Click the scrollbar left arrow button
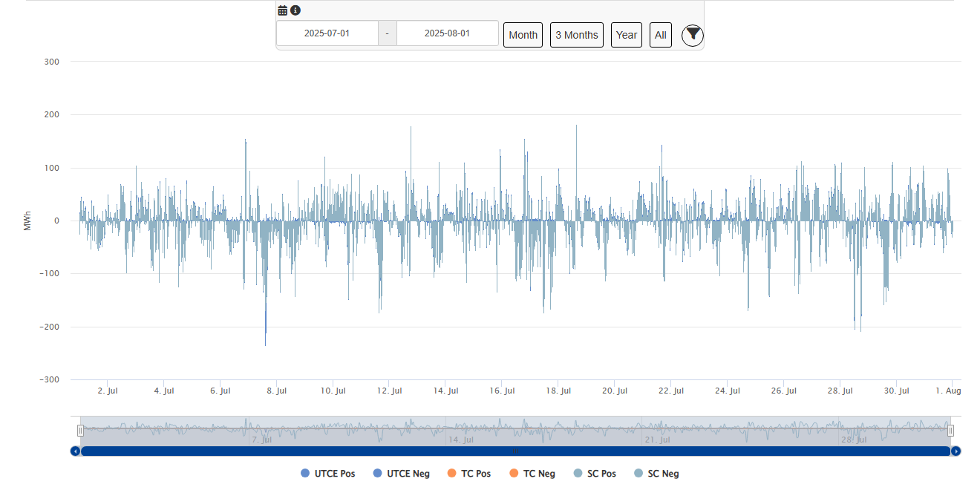980x496 pixels. tap(75, 451)
